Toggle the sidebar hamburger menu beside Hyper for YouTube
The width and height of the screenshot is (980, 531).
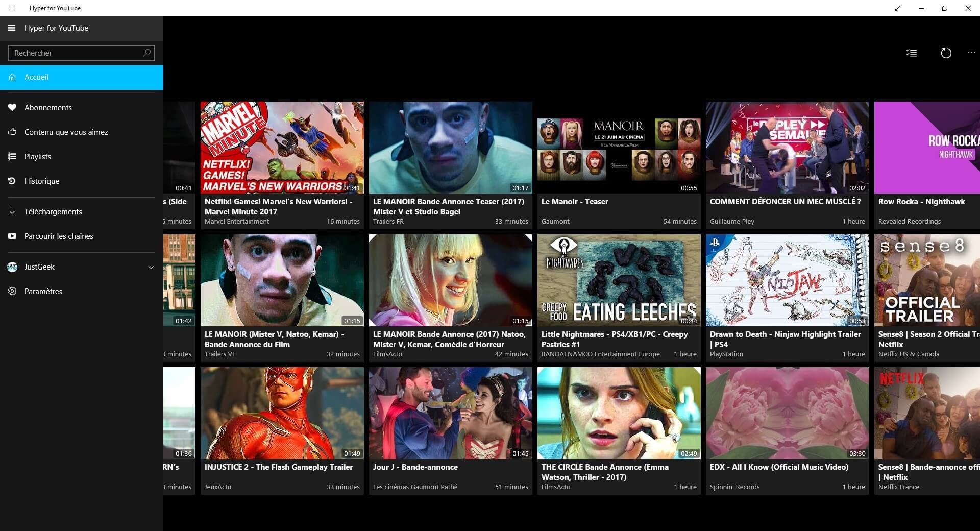[12, 28]
